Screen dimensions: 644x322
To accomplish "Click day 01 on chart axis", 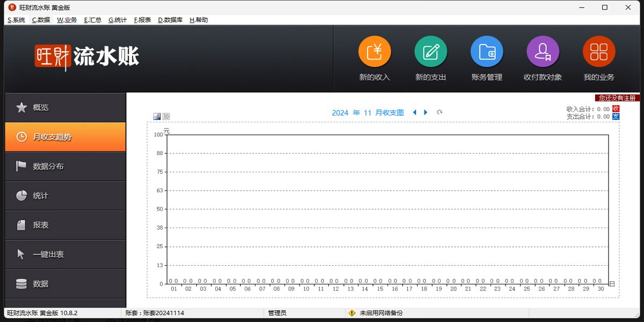I will coord(174,289).
